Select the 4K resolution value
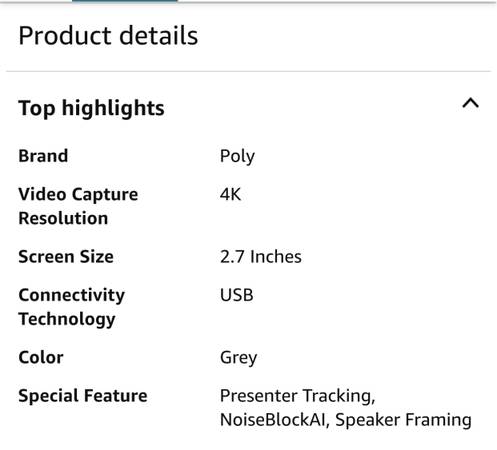 (230, 194)
